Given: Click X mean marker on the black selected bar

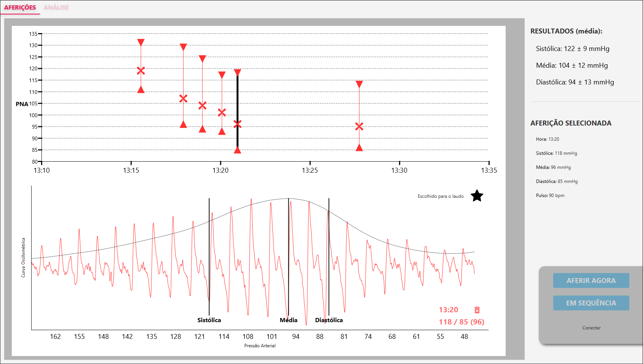Looking at the screenshot, I should click(237, 124).
